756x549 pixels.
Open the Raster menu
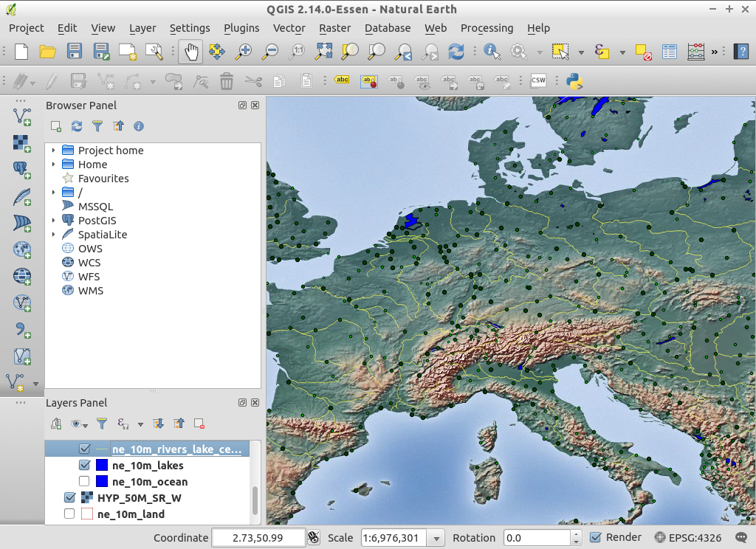[x=334, y=29]
